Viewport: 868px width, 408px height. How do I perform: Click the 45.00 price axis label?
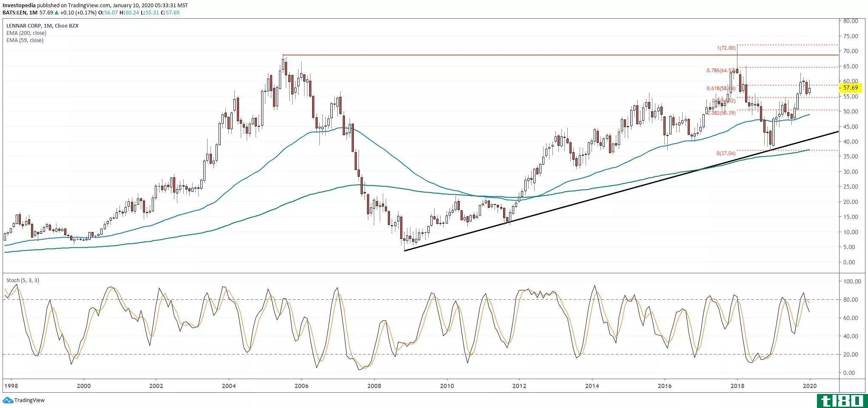[x=850, y=127]
